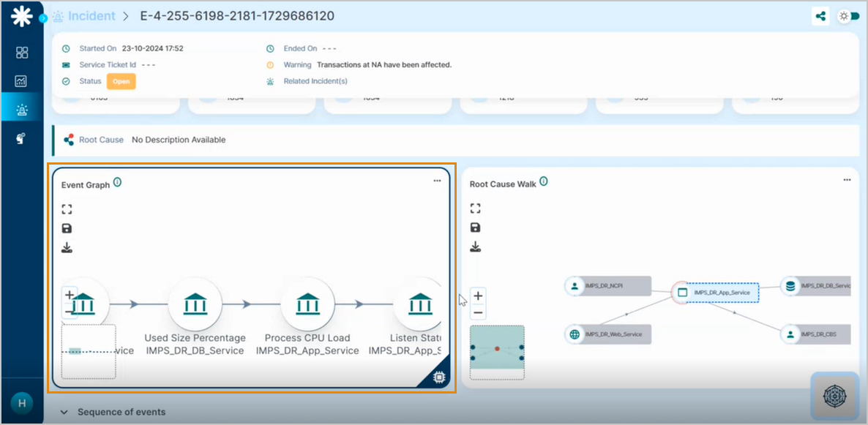Click the share icon in top bar
The height and width of the screenshot is (425, 868).
coord(820,16)
